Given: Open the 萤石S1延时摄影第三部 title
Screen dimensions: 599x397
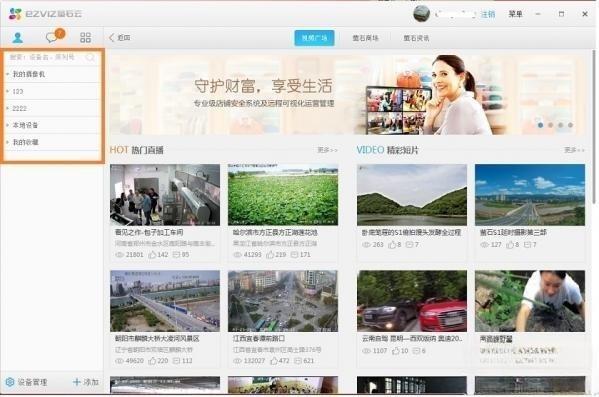Looking at the screenshot, I should coord(513,232).
